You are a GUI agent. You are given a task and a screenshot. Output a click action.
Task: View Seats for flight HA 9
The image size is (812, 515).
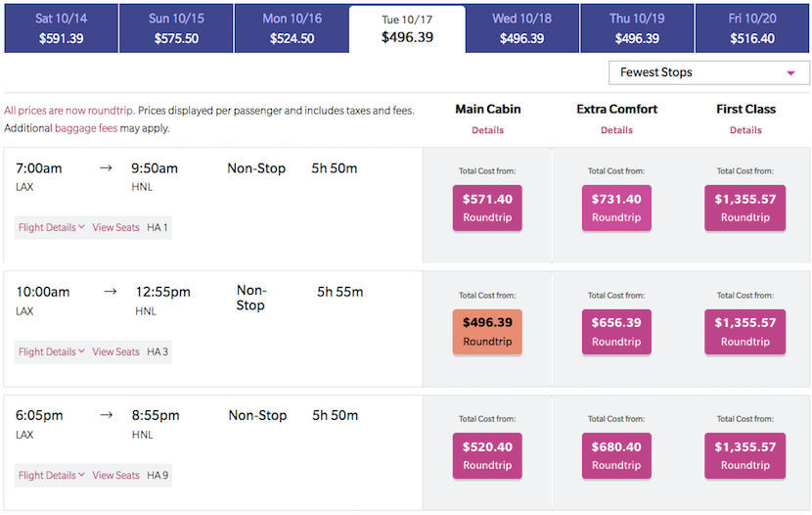pos(115,475)
